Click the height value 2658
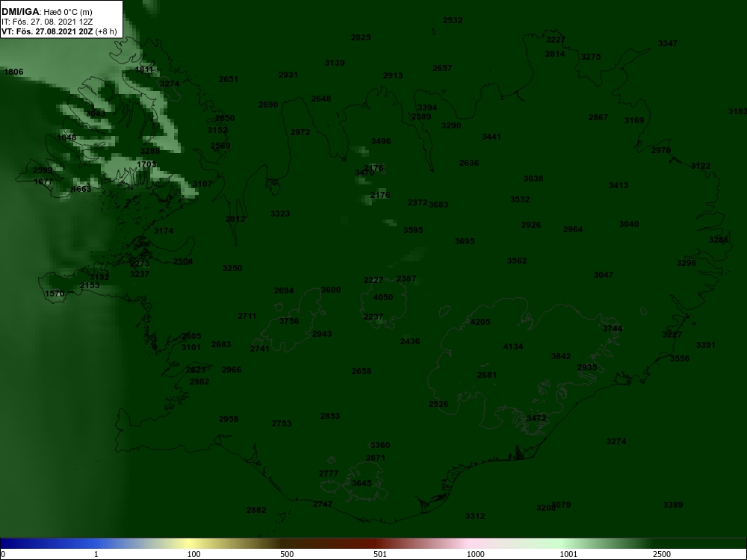Screen dimensions: 747x560 point(361,371)
